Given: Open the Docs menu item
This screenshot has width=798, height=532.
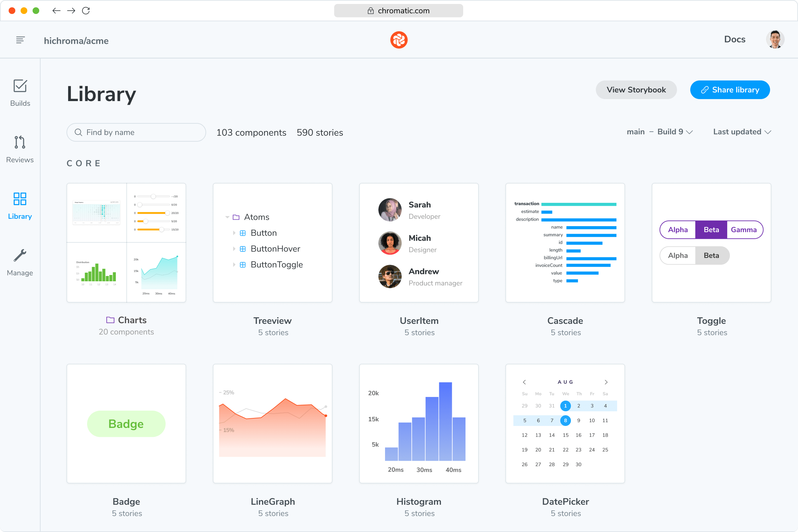Looking at the screenshot, I should point(735,40).
